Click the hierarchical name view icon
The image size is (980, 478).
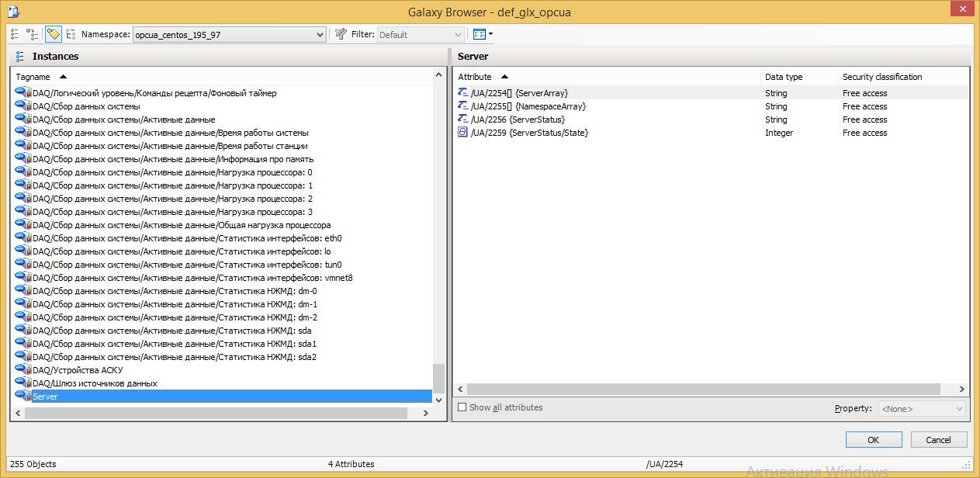[71, 34]
